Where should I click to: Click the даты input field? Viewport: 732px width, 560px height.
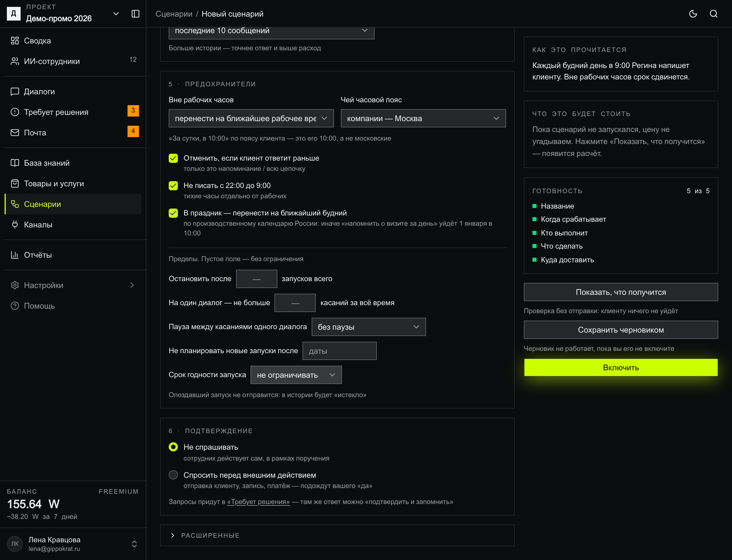[x=340, y=351]
